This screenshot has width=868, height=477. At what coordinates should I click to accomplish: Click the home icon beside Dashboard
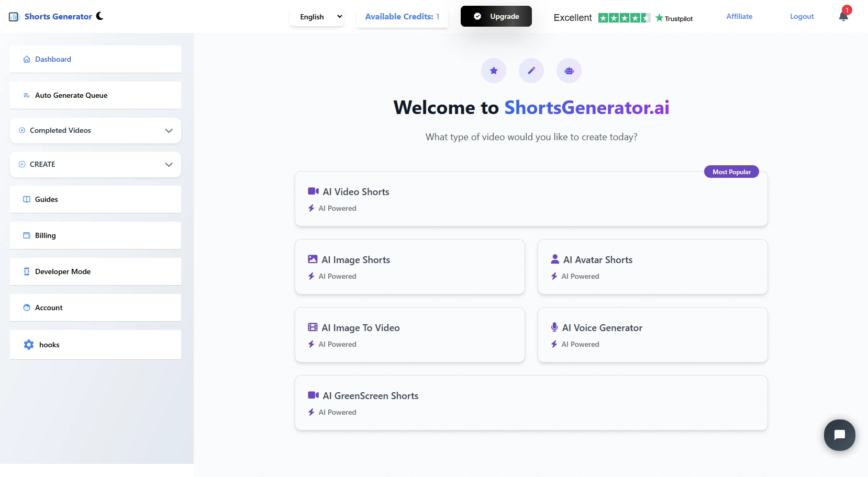pos(27,59)
